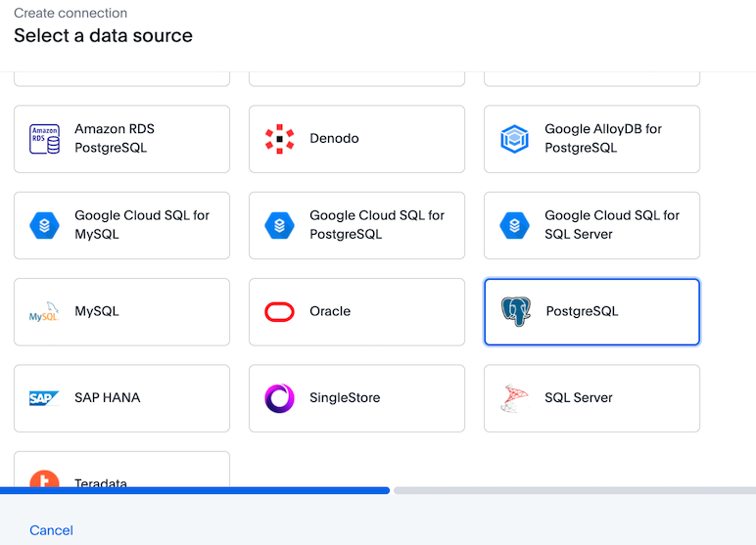Select the SAP HANA label text
The width and height of the screenshot is (756, 545).
tap(108, 397)
